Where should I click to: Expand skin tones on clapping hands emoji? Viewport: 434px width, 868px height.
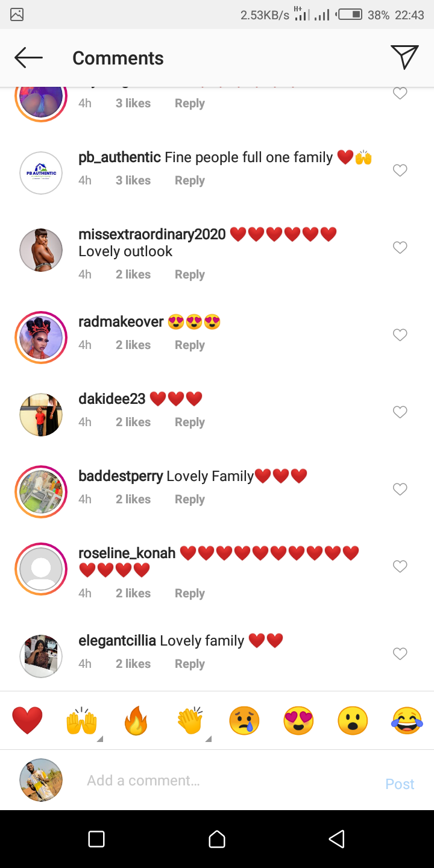208,739
